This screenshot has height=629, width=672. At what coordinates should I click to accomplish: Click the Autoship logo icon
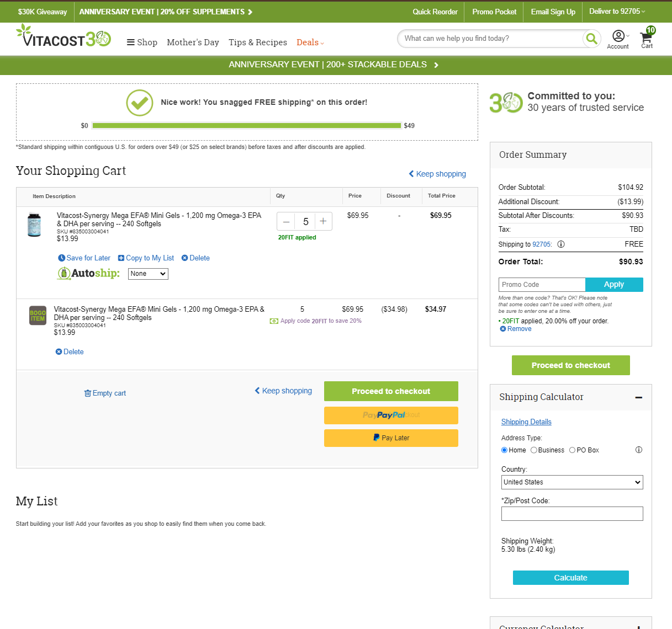click(x=88, y=273)
